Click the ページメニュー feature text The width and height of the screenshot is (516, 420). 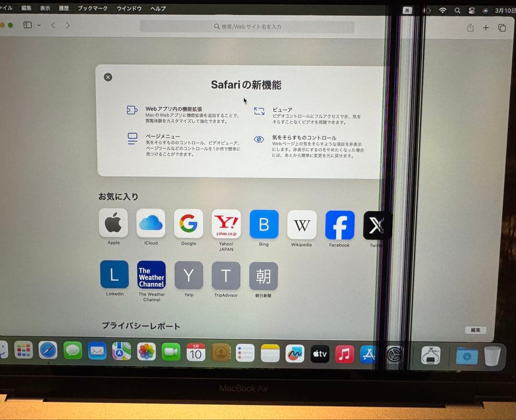click(x=163, y=136)
